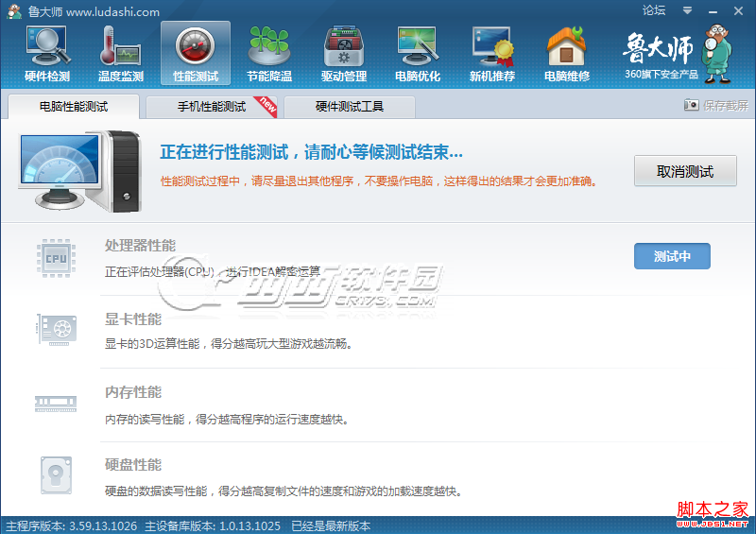Open the title bar dropdown menu arrow
Screen dimensions: 756x534
tap(688, 10)
